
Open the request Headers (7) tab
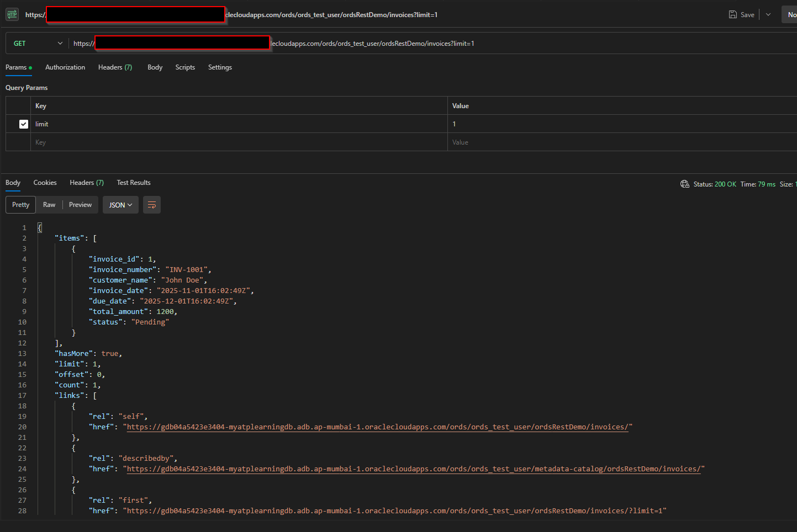click(115, 67)
